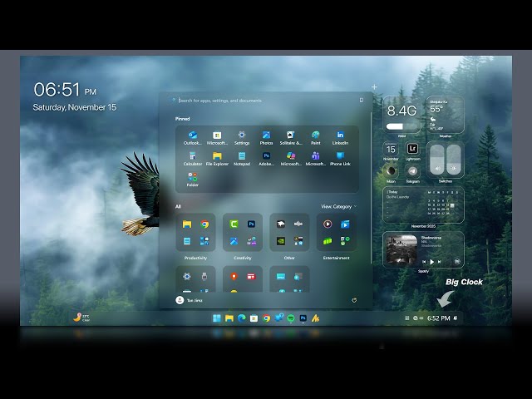
Task: Skip to next track in Spotify widget
Action: pos(440,262)
